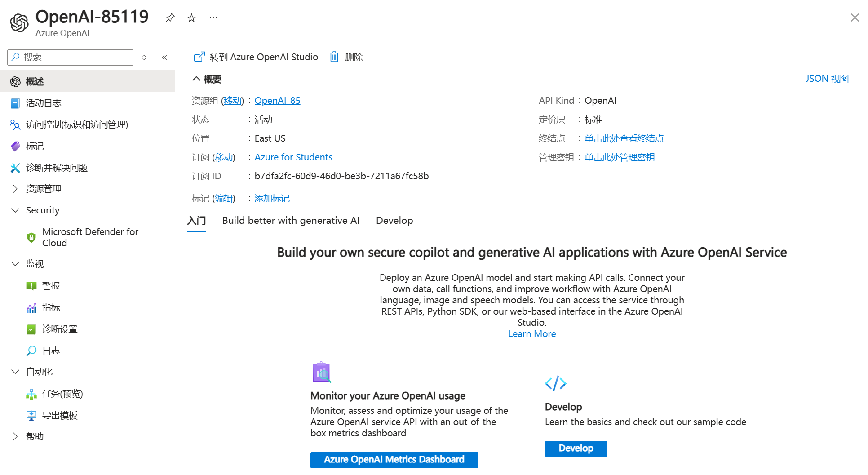Select the 入门 tab
This screenshot has height=475, width=868.
coord(196,221)
